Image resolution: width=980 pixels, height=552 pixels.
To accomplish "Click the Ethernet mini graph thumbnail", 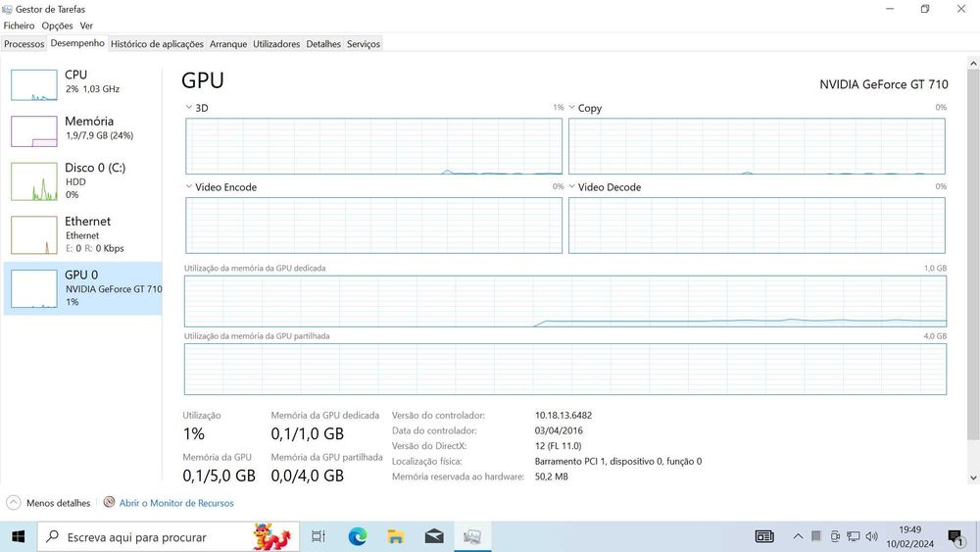I will pyautogui.click(x=33, y=235).
